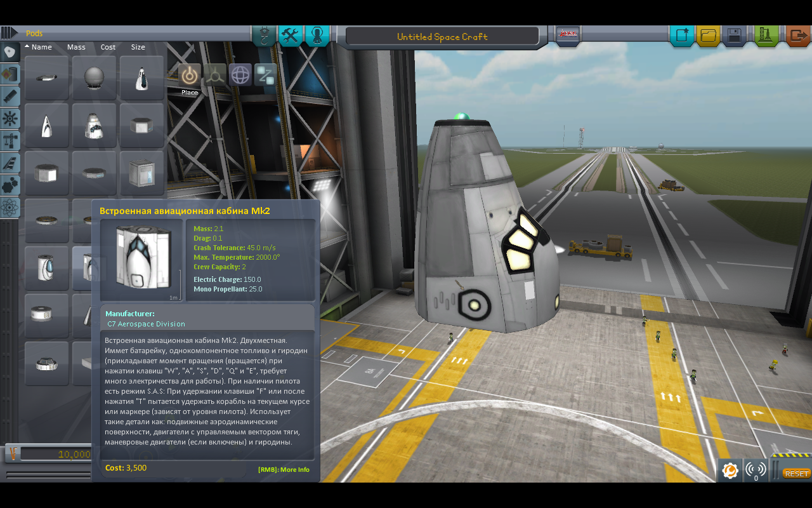Screen dimensions: 812x508
Task: Switch to Place mode
Action: pyautogui.click(x=188, y=75)
